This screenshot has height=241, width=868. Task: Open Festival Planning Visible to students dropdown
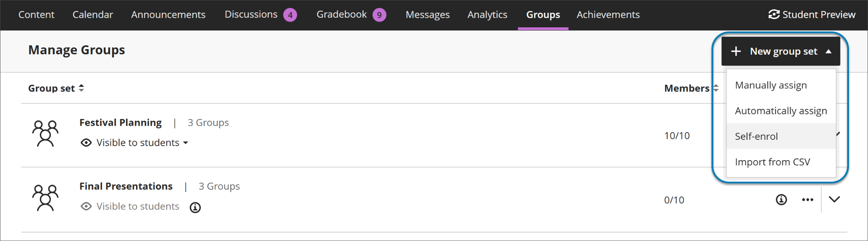[142, 143]
